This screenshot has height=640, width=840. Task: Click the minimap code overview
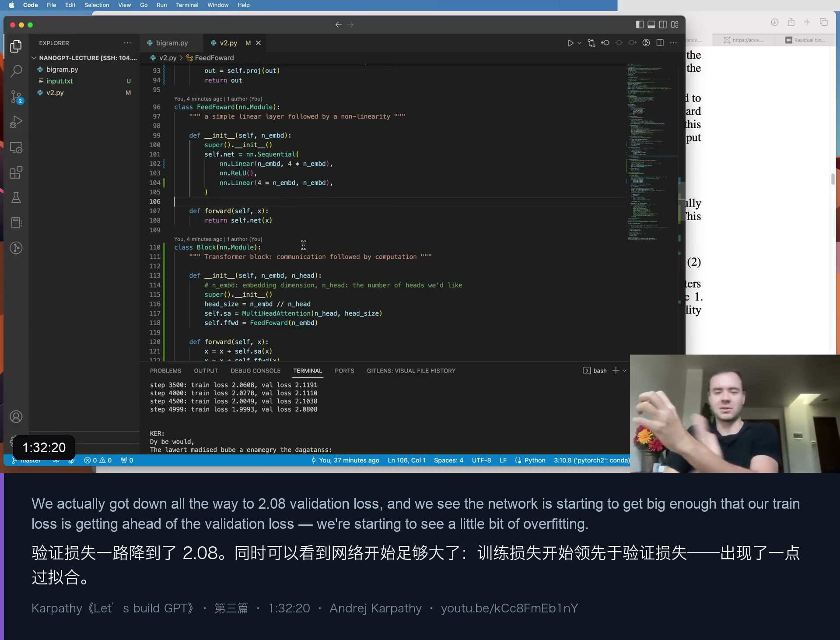point(652,152)
